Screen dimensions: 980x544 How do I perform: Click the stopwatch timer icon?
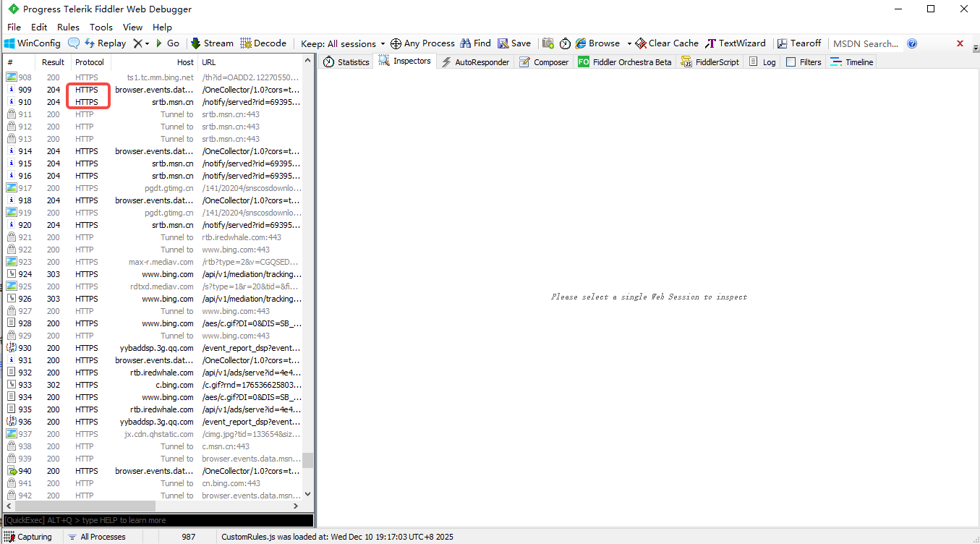click(x=565, y=43)
